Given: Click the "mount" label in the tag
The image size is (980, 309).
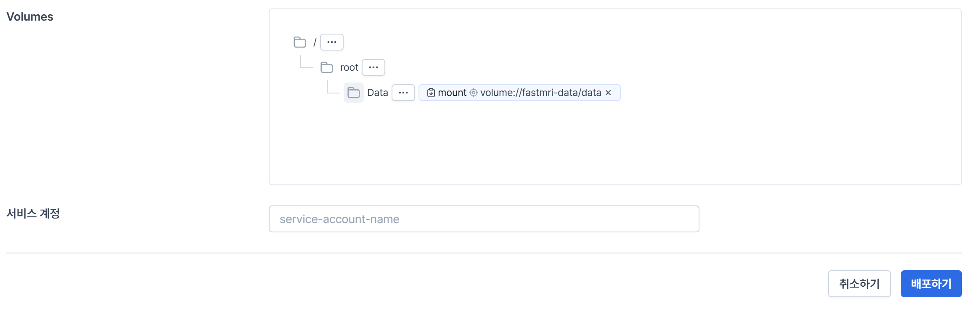Looking at the screenshot, I should pyautogui.click(x=452, y=93).
